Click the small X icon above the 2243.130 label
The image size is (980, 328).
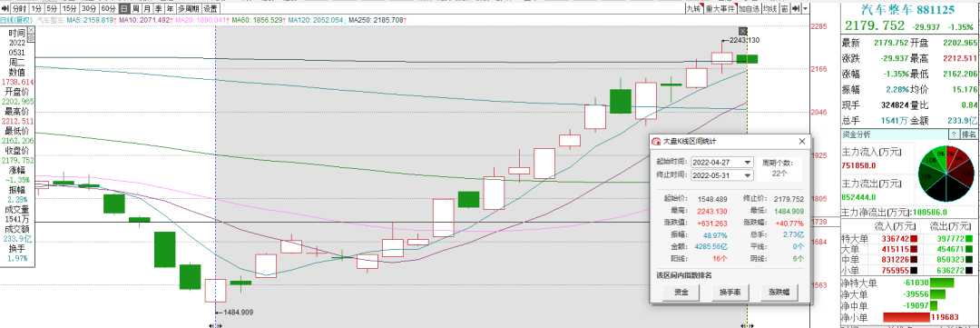[x=742, y=31]
